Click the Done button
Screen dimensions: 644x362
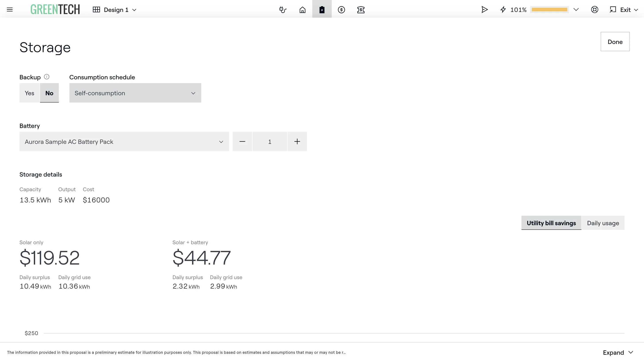click(x=615, y=42)
